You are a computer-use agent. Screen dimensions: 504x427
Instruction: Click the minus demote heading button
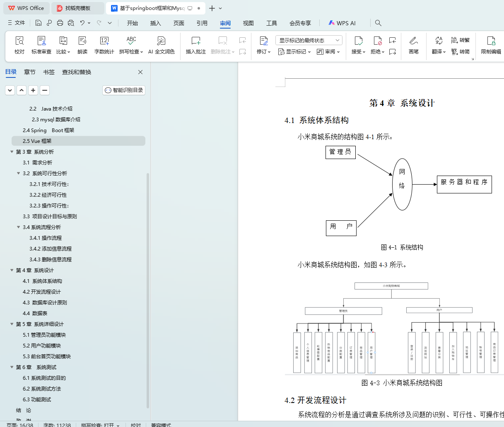[45, 90]
